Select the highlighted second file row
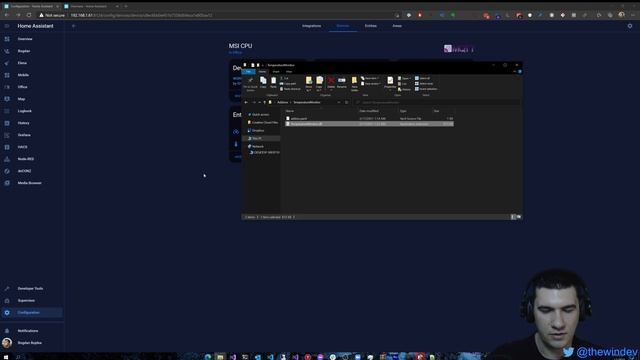 tap(369, 124)
